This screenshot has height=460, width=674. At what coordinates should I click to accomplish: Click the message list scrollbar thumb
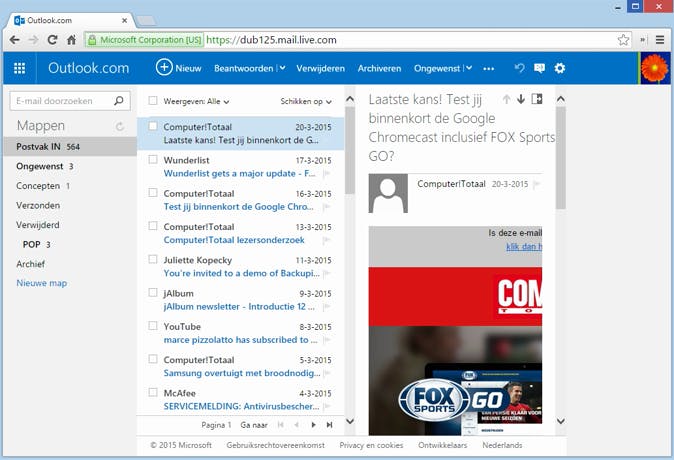[350, 150]
